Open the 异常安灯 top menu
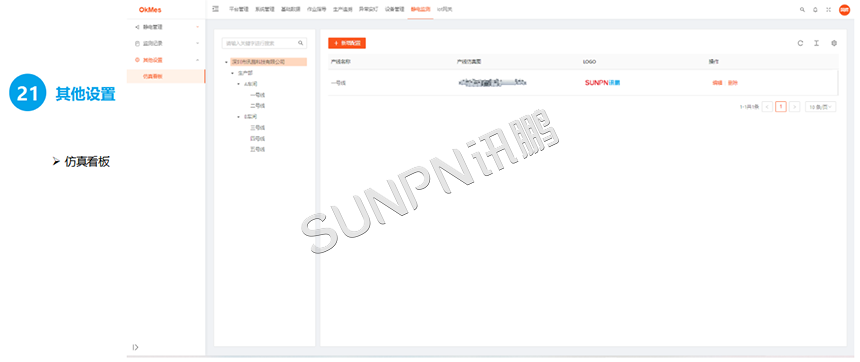This screenshot has height=362, width=860. click(x=369, y=10)
